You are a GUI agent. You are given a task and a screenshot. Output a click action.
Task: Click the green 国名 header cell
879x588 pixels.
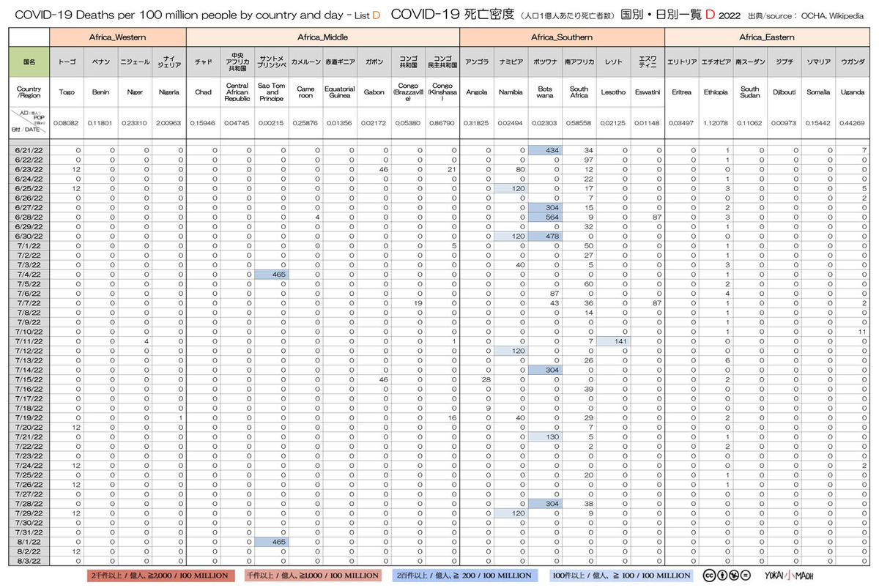pos(29,62)
